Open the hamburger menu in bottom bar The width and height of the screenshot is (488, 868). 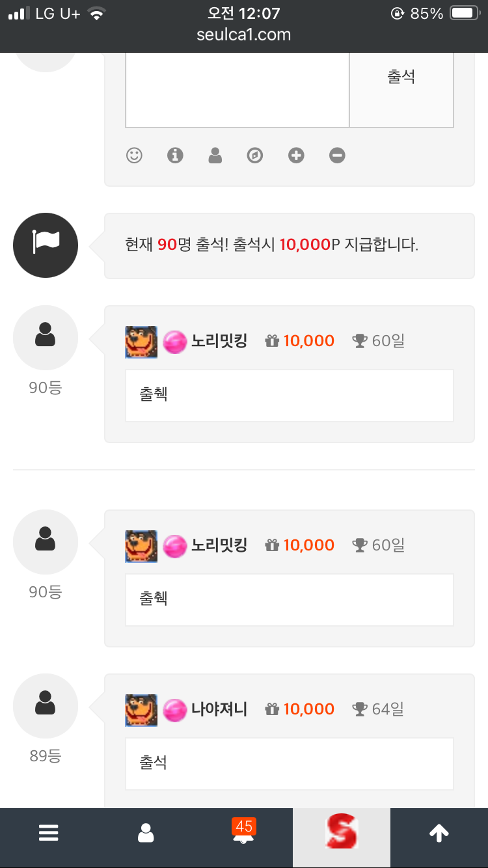coord(49,834)
